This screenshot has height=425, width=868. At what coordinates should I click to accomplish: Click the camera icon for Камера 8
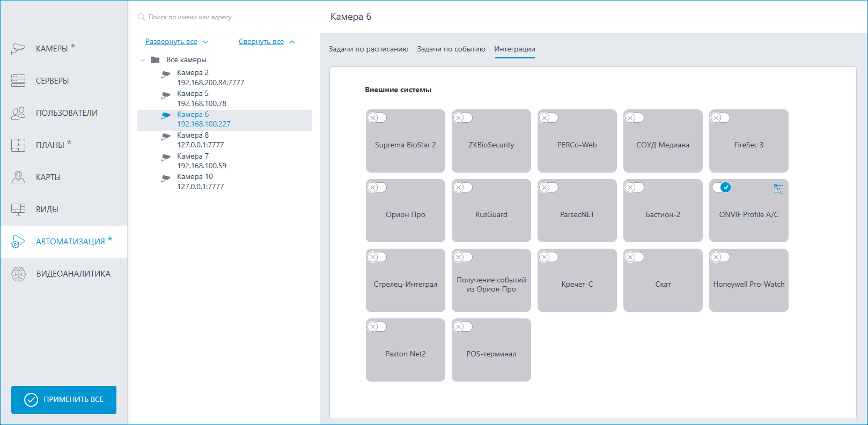pyautogui.click(x=166, y=137)
